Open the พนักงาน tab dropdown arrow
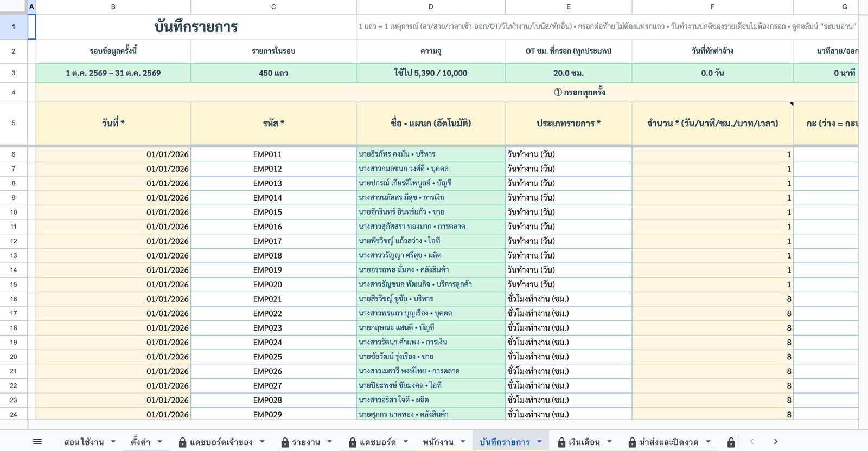The image size is (868, 451). (463, 442)
